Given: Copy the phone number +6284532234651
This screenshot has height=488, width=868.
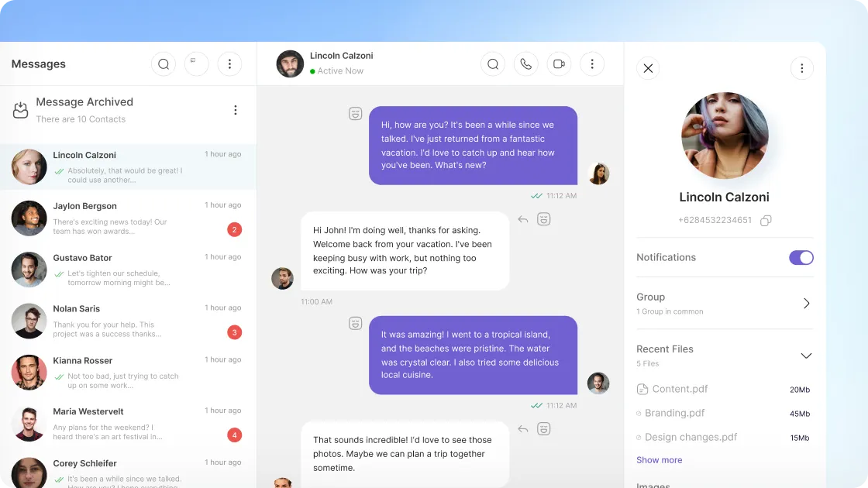Looking at the screenshot, I should click(766, 221).
